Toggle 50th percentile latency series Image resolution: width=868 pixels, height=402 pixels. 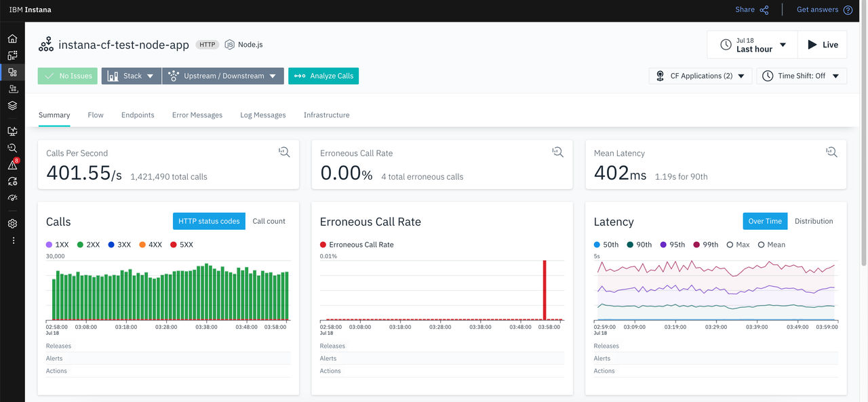click(x=606, y=245)
